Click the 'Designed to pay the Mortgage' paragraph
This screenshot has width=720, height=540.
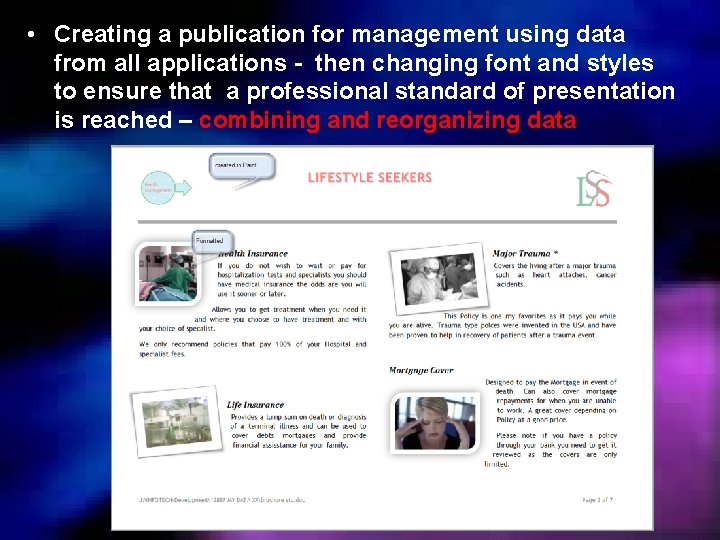point(551,401)
